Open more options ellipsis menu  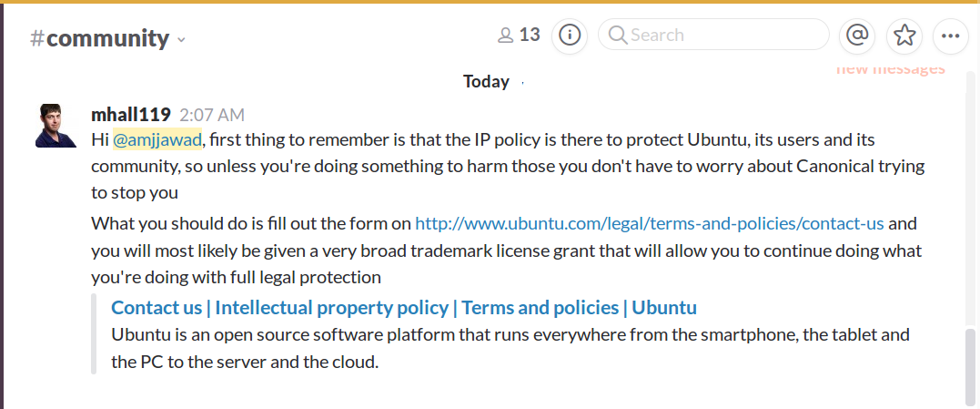pyautogui.click(x=951, y=36)
